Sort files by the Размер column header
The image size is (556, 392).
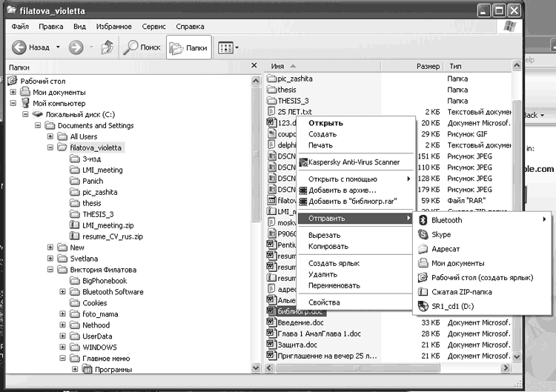pyautogui.click(x=428, y=66)
